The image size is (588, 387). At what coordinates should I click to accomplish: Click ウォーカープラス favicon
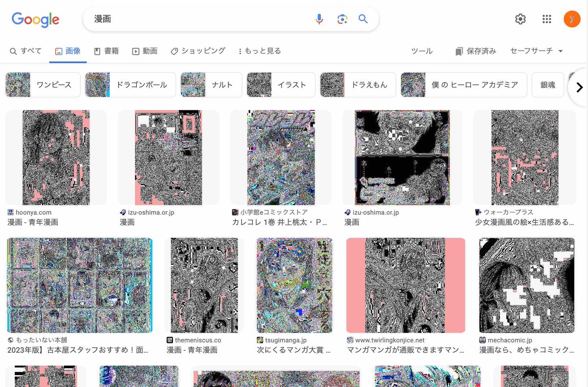[x=478, y=212]
